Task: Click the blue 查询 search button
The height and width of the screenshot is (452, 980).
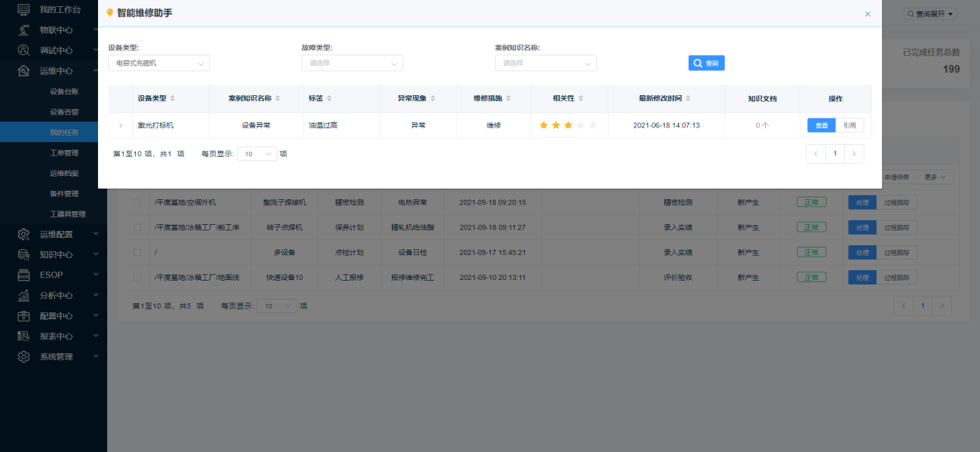Action: [706, 63]
